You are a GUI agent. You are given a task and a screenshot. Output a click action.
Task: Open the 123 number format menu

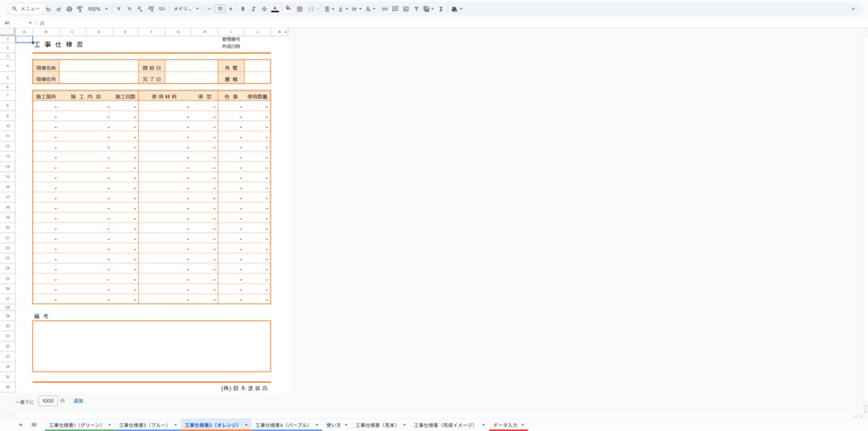pos(161,8)
